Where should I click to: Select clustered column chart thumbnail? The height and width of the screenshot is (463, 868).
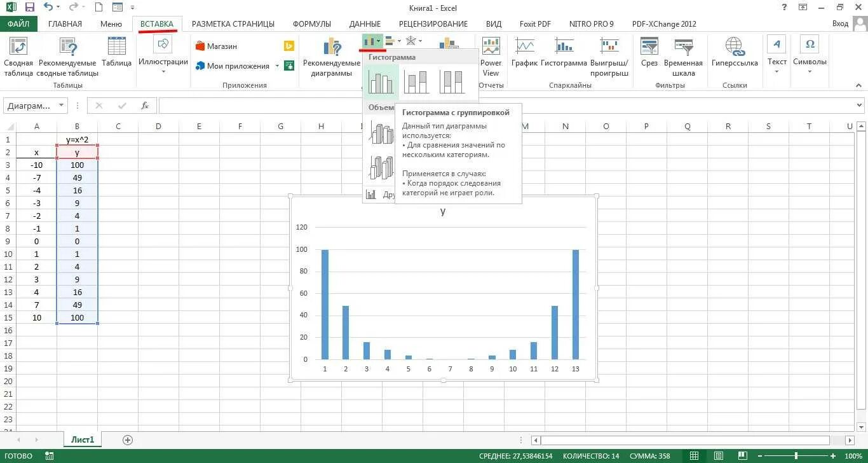pyautogui.click(x=381, y=82)
